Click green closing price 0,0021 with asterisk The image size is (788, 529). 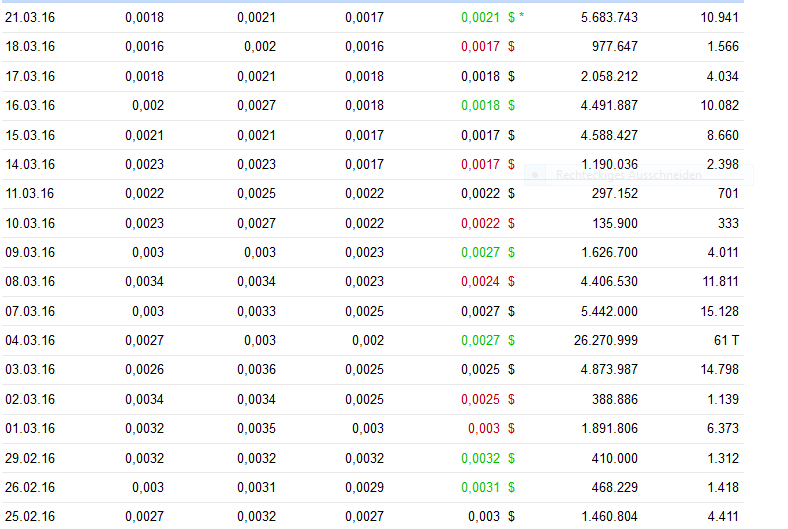(492, 18)
